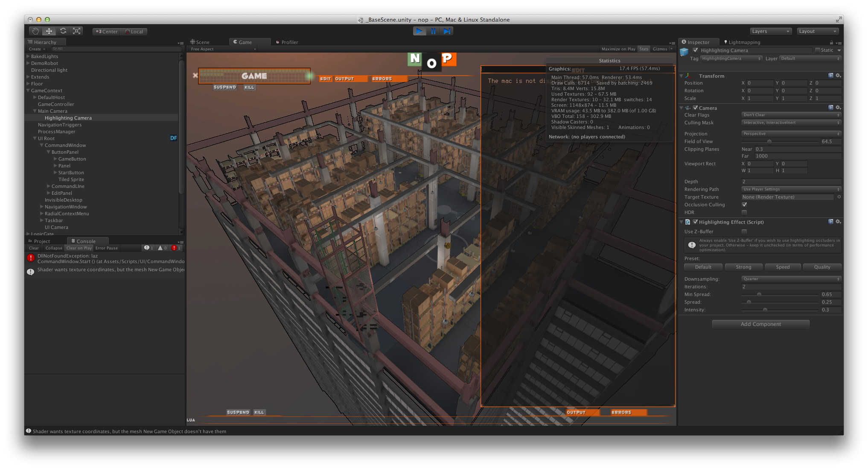
Task: Select the Scale tool icon
Action: tap(77, 31)
